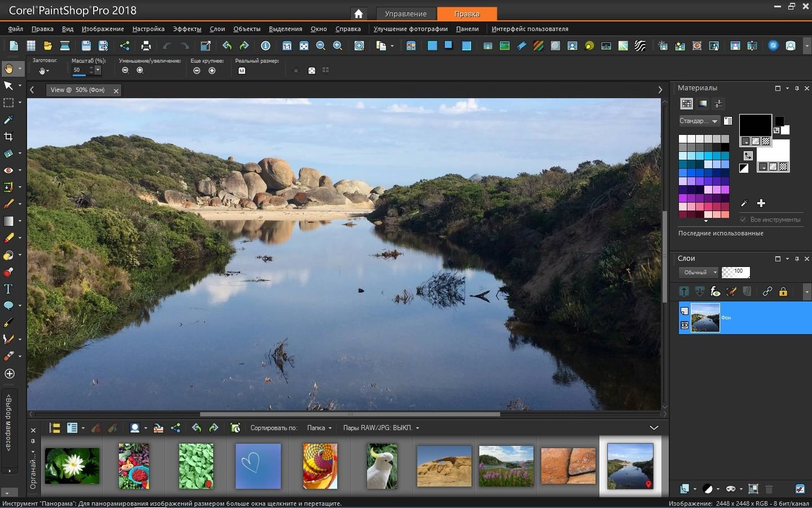Viewport: 812px width, 508px height.
Task: Click the large black foreground color swatch
Action: point(755,125)
